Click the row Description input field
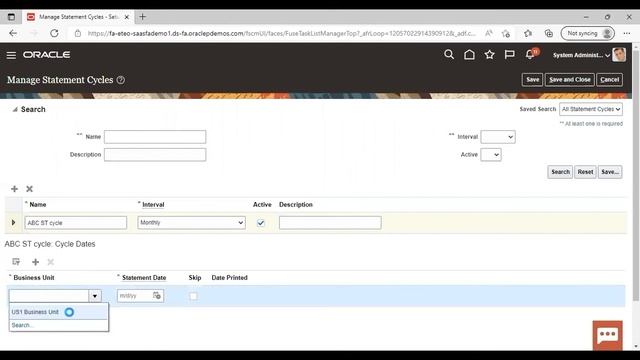 [330, 223]
